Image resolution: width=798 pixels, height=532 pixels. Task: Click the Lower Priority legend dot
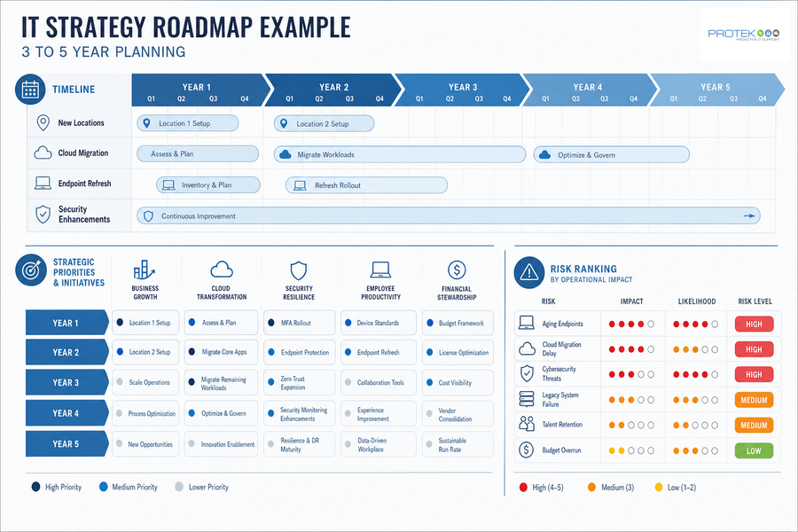(x=179, y=487)
